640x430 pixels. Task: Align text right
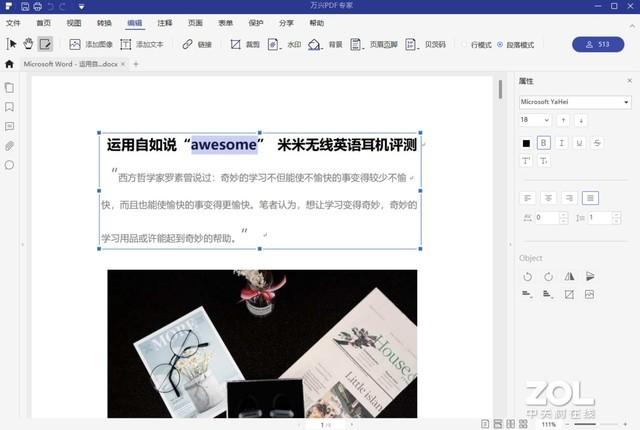(x=569, y=198)
